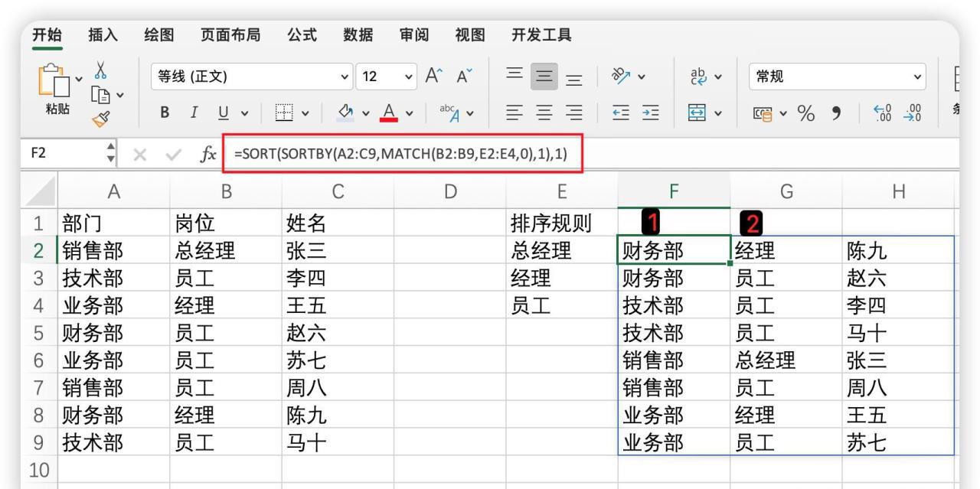The width and height of the screenshot is (980, 489).
Task: Toggle Top Align vertical alignment
Action: tap(515, 76)
